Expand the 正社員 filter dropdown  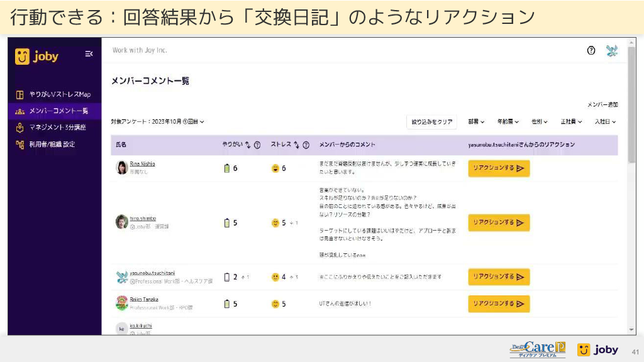(571, 122)
